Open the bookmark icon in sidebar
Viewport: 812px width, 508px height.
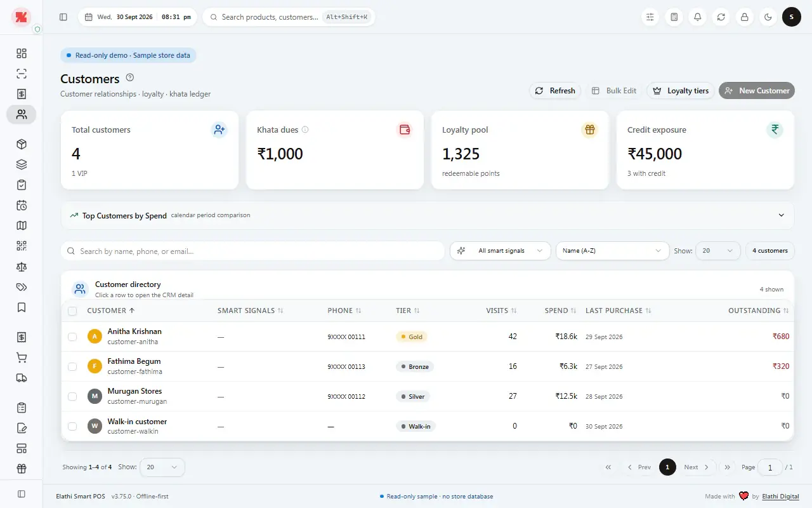22,307
